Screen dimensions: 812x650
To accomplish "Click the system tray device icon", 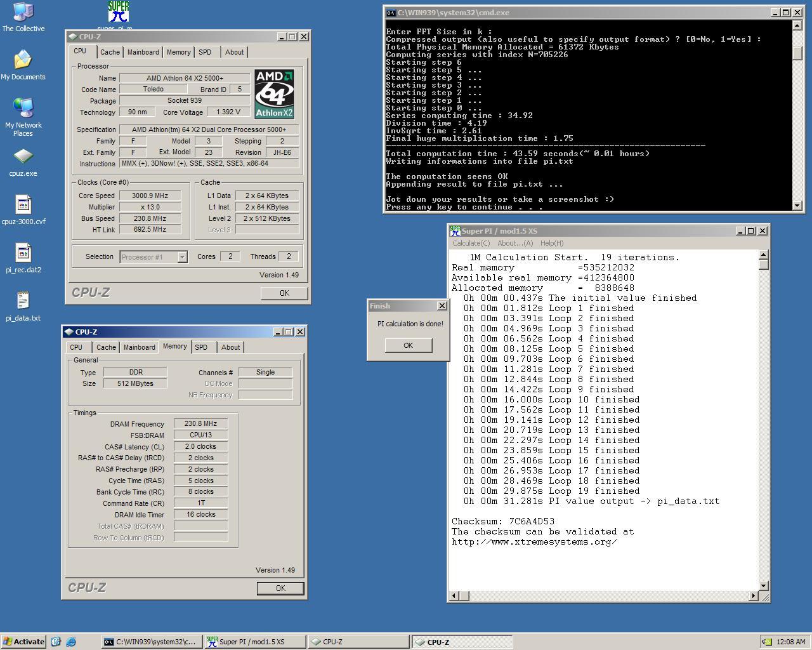I will pos(767,642).
